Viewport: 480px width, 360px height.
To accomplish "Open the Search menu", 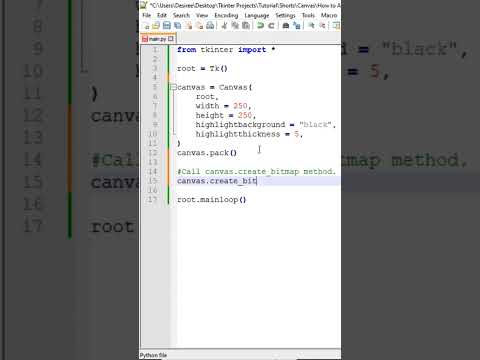I will 181,15.
